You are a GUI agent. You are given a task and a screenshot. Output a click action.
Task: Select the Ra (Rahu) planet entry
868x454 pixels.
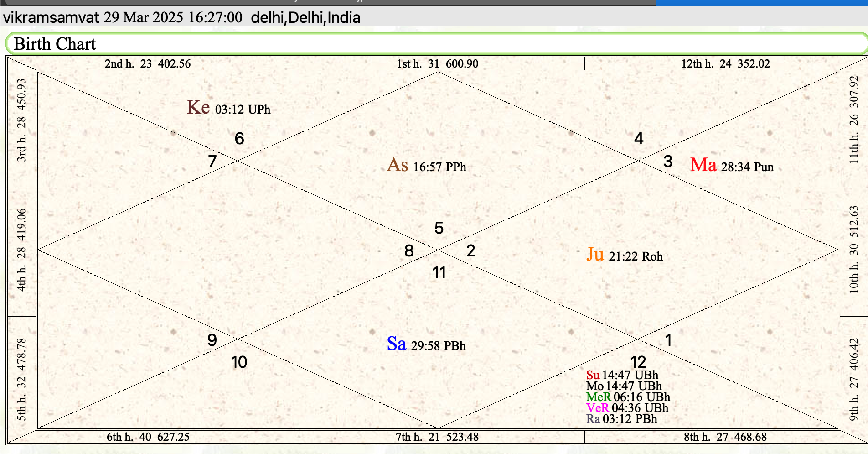(x=595, y=419)
